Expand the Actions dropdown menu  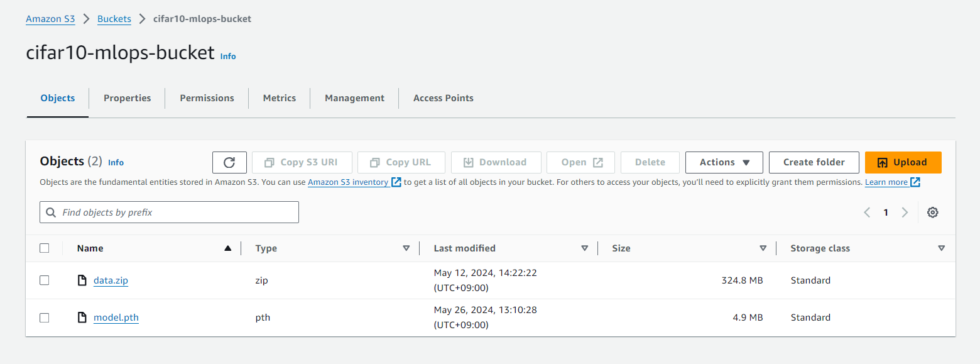[724, 162]
